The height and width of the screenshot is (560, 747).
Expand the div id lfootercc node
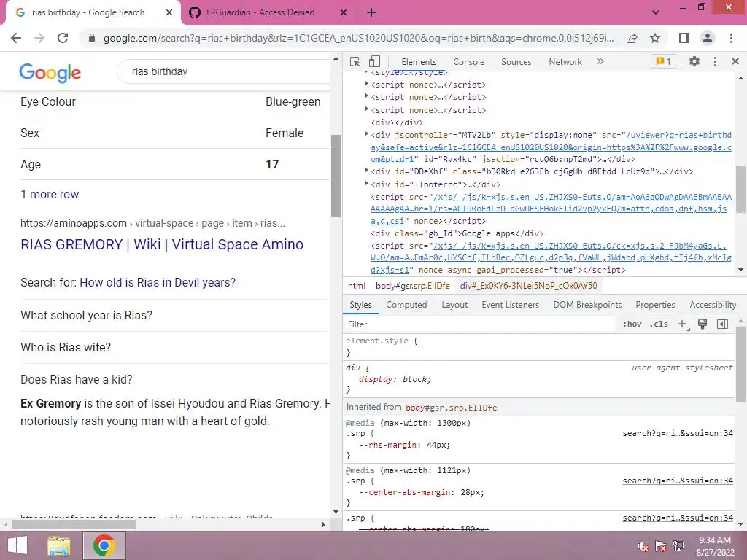tap(366, 183)
